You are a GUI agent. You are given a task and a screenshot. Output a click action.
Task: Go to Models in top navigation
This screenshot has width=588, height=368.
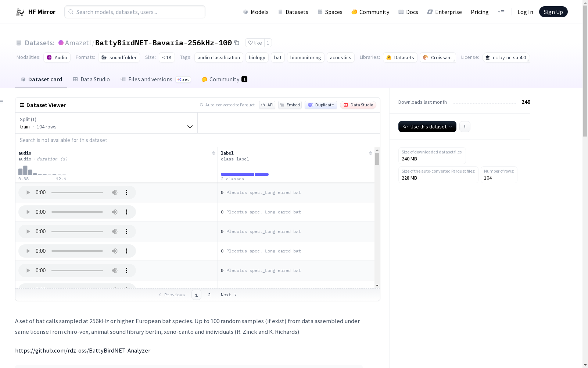[x=256, y=12]
